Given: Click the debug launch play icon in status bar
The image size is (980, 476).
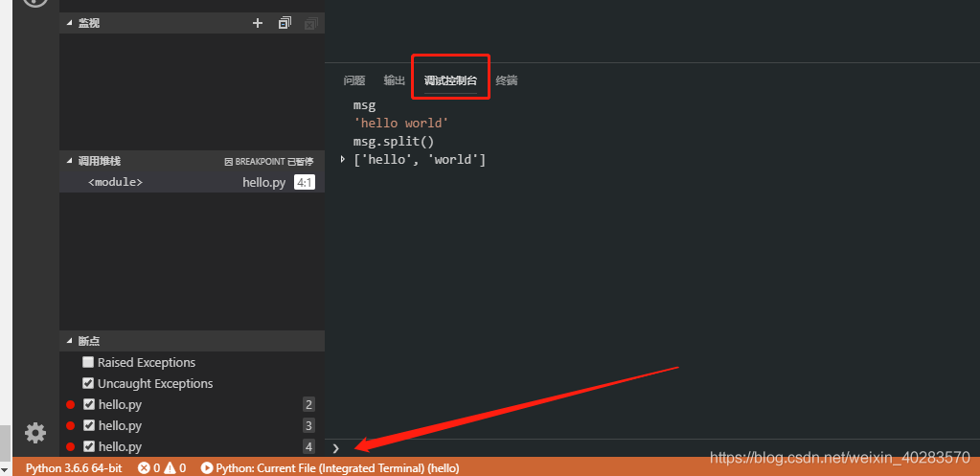Looking at the screenshot, I should pos(206,468).
